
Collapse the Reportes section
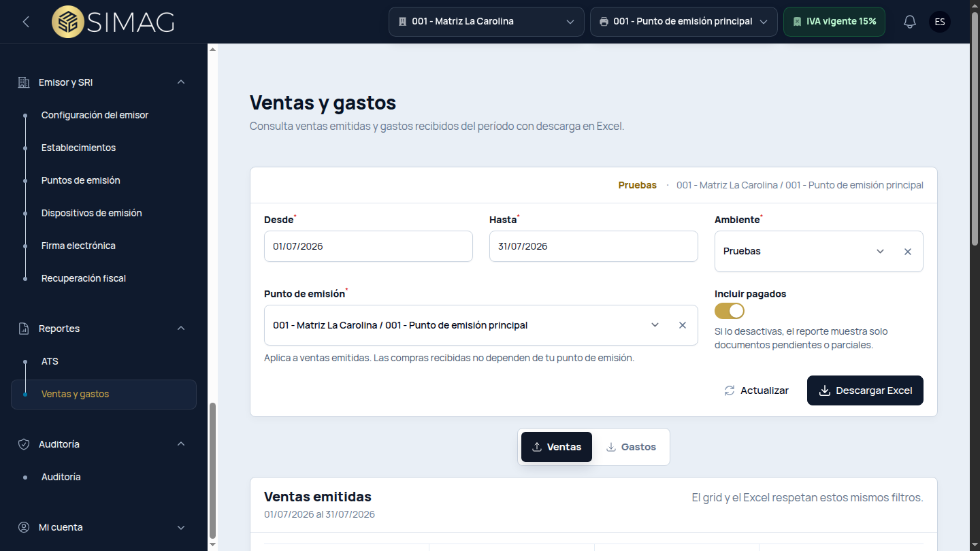point(181,329)
